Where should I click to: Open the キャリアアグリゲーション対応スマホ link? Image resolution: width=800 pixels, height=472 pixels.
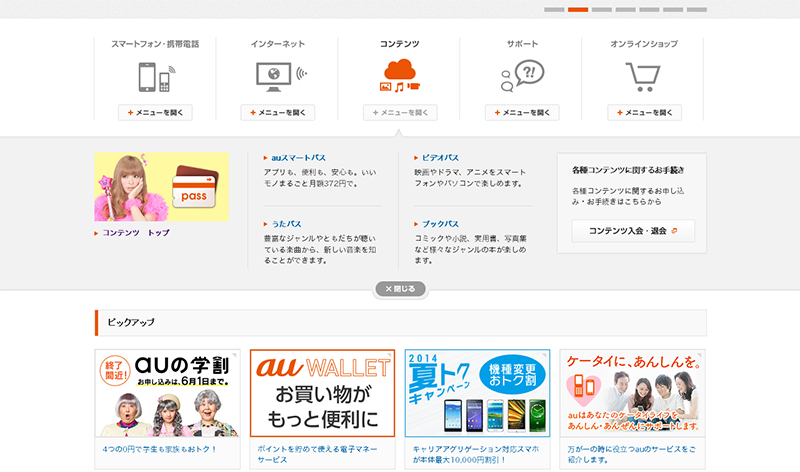click(476, 454)
